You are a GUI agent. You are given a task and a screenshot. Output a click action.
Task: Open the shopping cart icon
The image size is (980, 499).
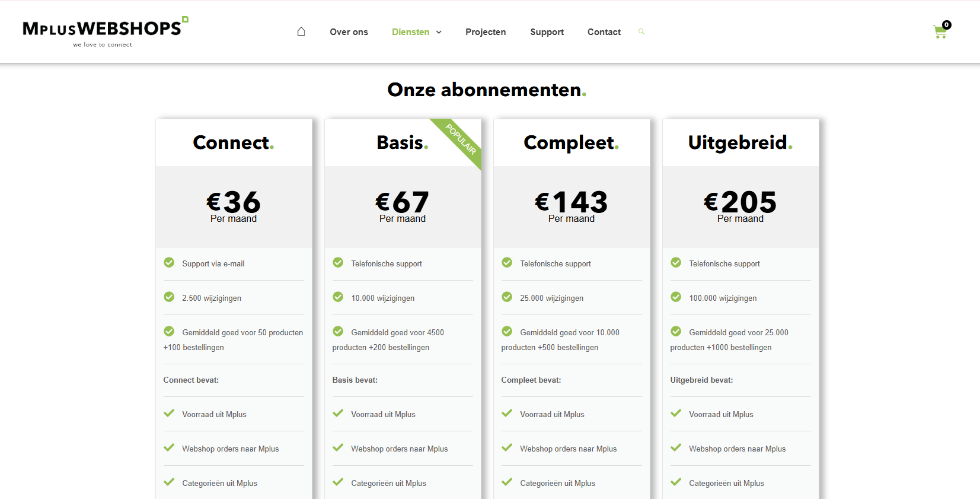[940, 31]
